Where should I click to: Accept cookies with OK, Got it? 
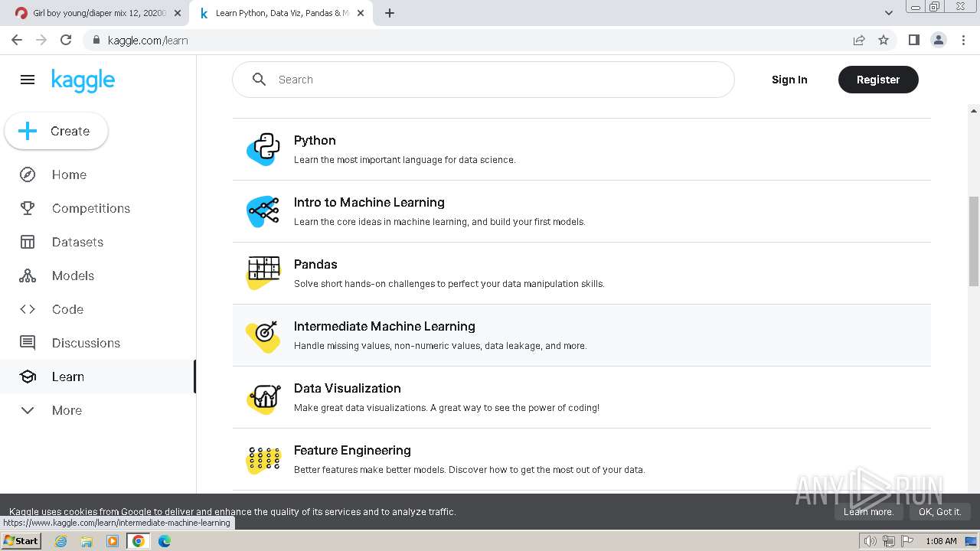(x=939, y=512)
